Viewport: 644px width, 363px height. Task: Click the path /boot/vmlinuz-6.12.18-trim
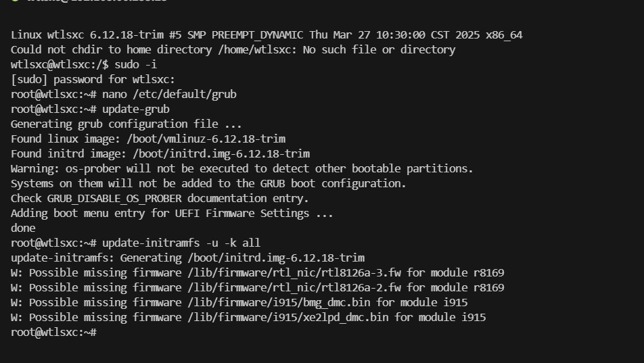(206, 139)
